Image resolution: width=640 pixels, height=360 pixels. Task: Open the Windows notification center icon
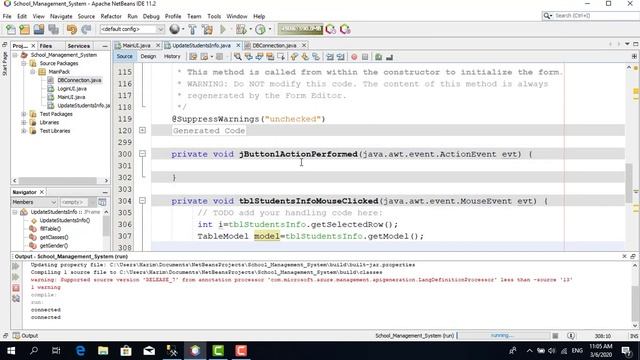click(x=626, y=351)
